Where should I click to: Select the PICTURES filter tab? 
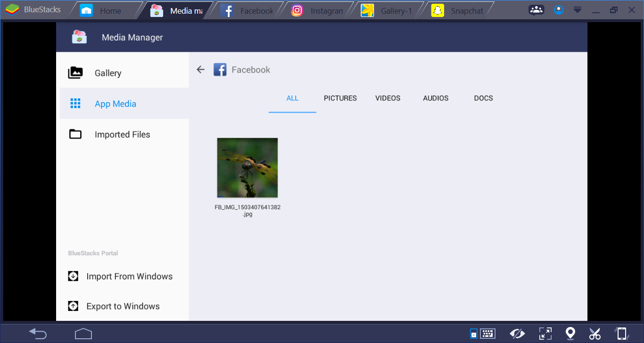(x=340, y=98)
